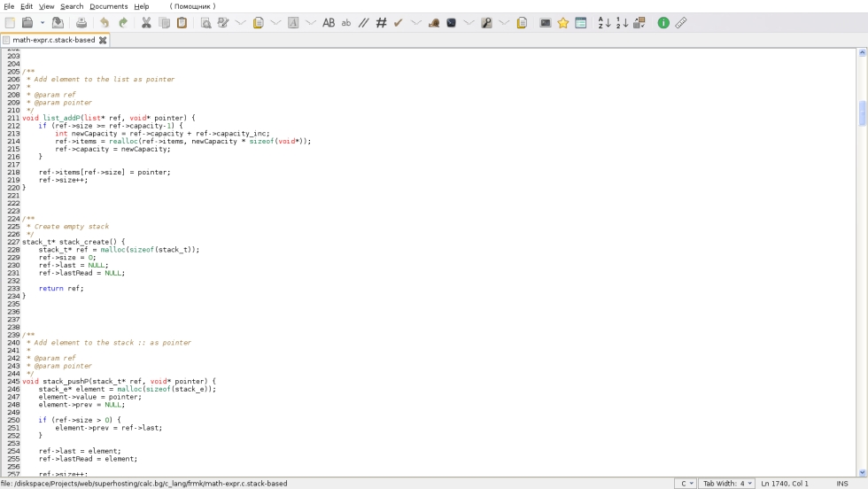
Task: Click the Undo arrow icon
Action: pyautogui.click(x=105, y=23)
